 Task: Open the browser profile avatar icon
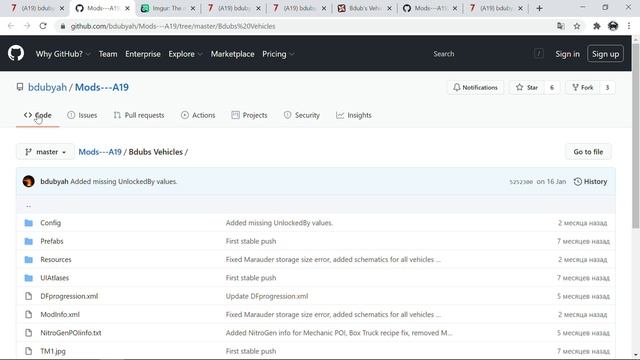click(613, 26)
